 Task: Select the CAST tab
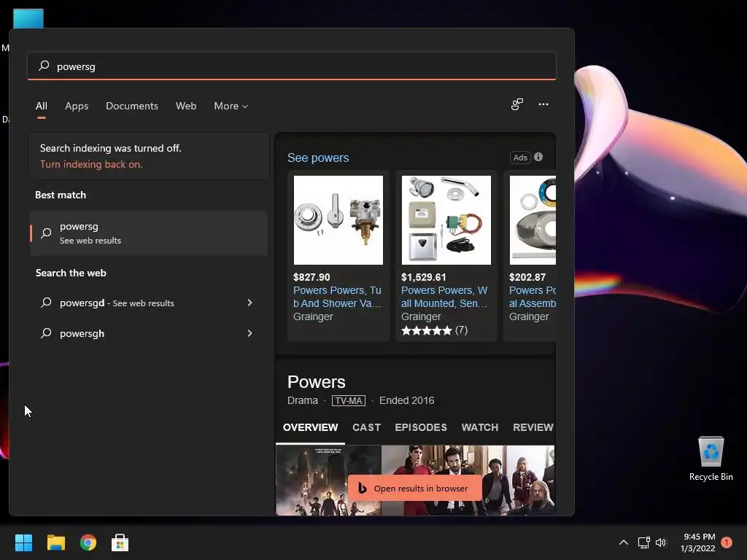click(366, 427)
